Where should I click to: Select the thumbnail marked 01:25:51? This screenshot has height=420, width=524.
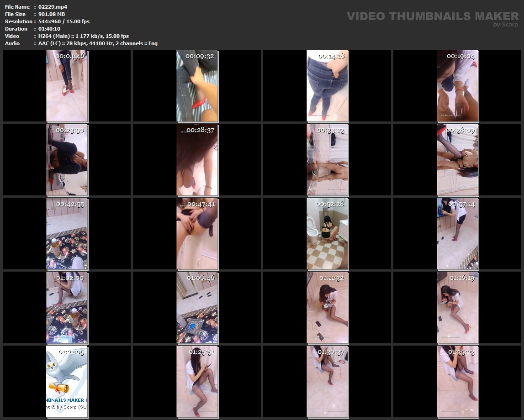197,382
